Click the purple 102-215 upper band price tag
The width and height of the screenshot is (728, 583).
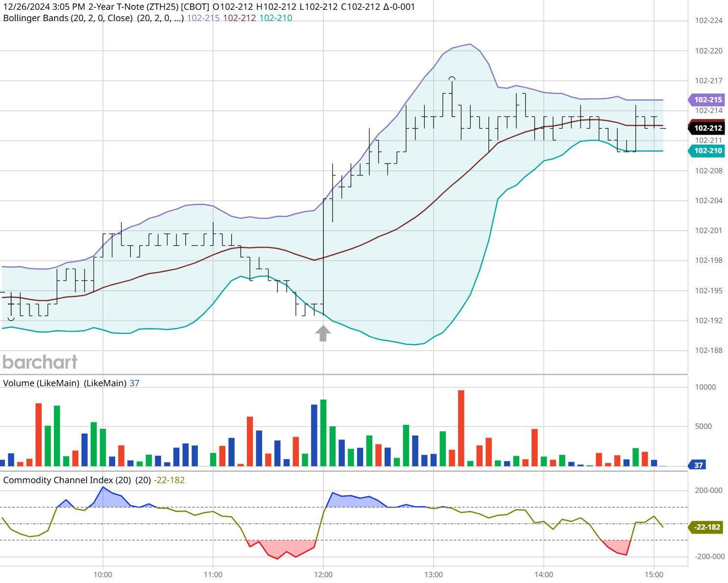pos(707,100)
